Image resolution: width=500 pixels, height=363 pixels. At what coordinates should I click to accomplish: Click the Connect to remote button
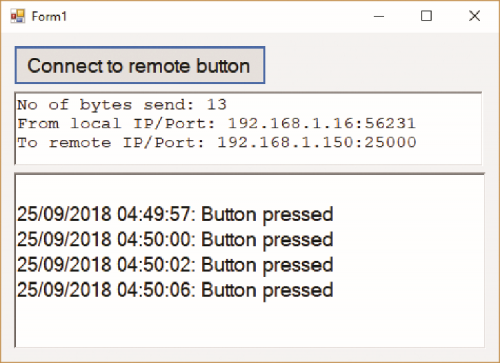[140, 65]
